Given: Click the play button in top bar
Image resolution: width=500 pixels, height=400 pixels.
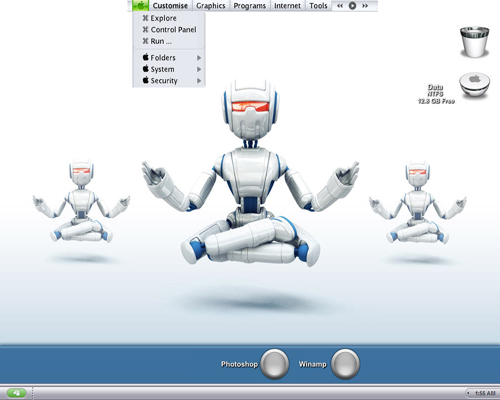Looking at the screenshot, I should tap(352, 6).
